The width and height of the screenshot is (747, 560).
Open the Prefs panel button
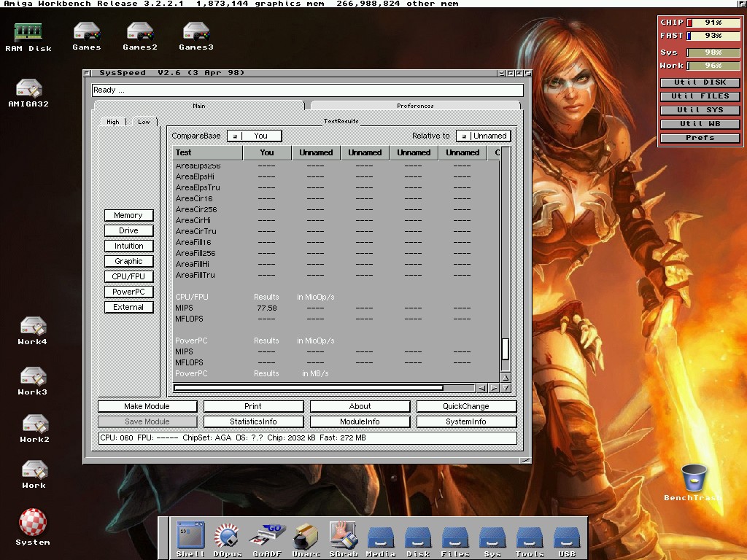(x=700, y=138)
